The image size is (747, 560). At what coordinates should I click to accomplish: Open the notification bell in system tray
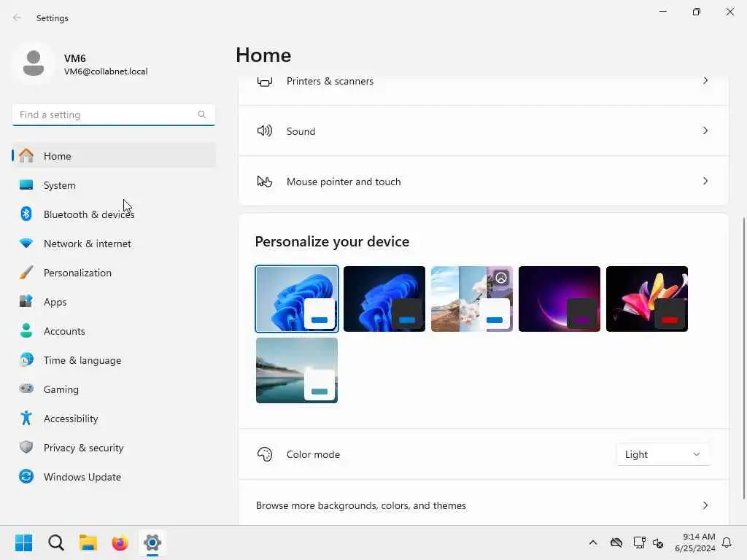(727, 542)
